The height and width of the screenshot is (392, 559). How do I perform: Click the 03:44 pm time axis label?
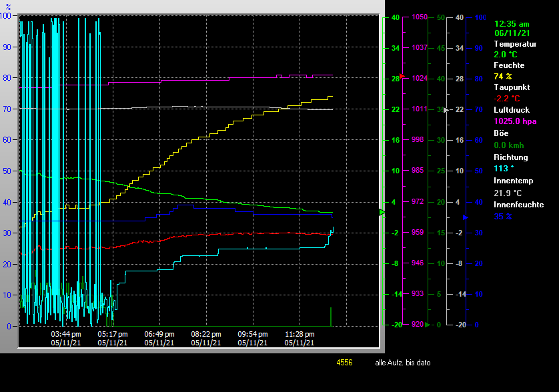pyautogui.click(x=66, y=334)
